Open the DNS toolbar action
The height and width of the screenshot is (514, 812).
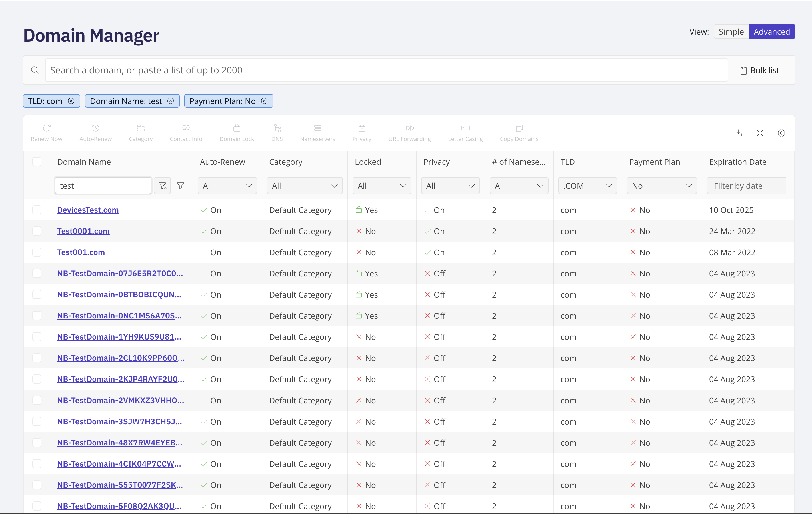point(277,133)
